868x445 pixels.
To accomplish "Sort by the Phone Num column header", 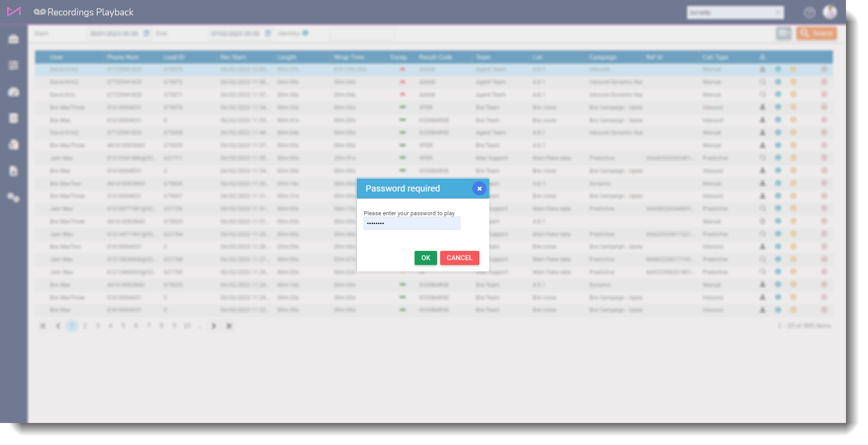I will (x=123, y=57).
